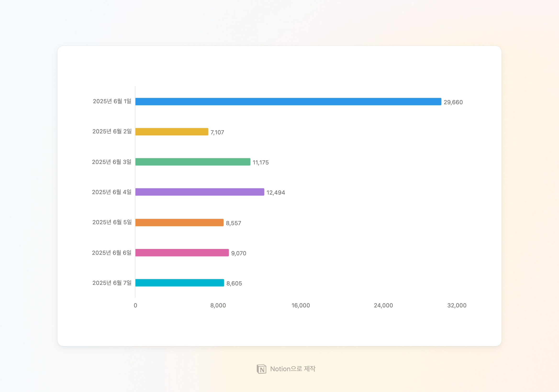This screenshot has width=559, height=392.
Task: Click the 8,605 value label
Action: click(x=234, y=283)
